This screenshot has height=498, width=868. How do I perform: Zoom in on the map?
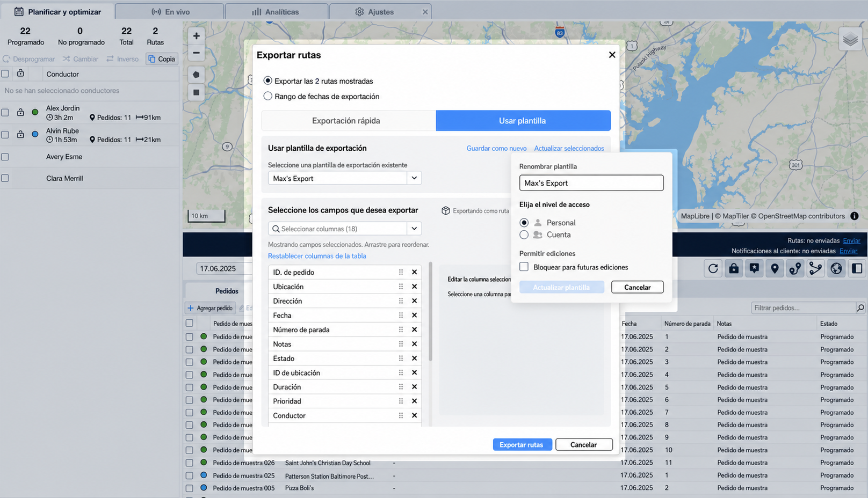196,36
